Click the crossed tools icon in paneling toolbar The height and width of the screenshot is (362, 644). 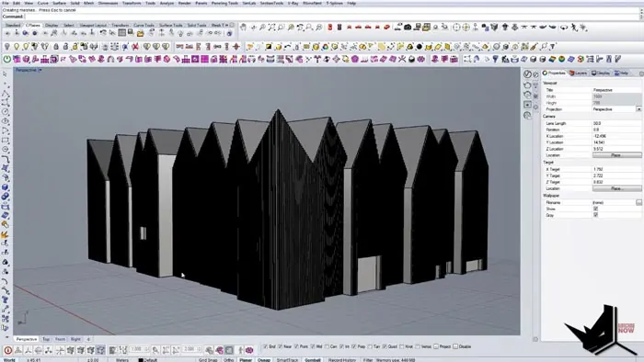[x=402, y=60]
